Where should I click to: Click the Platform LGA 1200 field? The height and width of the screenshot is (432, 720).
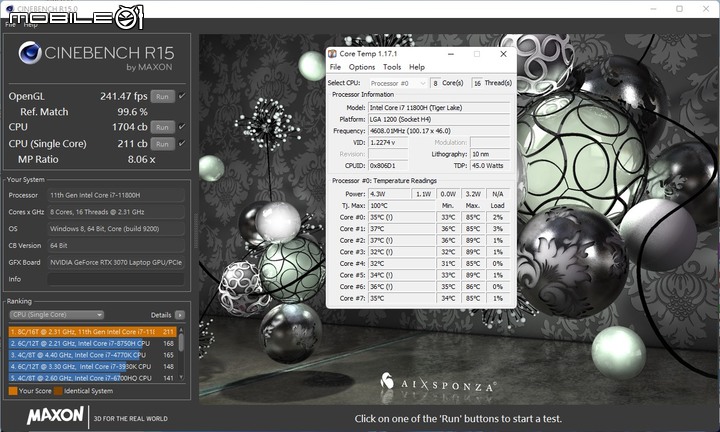click(x=439, y=119)
